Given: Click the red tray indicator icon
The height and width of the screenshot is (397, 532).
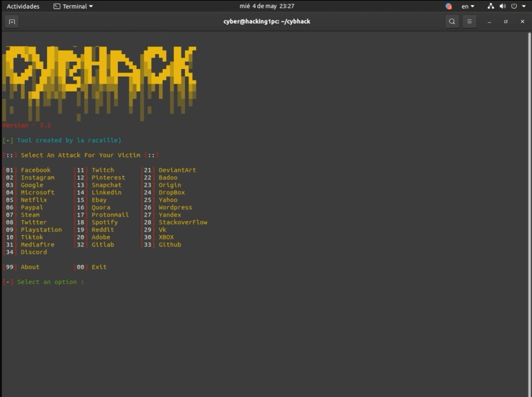Looking at the screenshot, I should (448, 6).
